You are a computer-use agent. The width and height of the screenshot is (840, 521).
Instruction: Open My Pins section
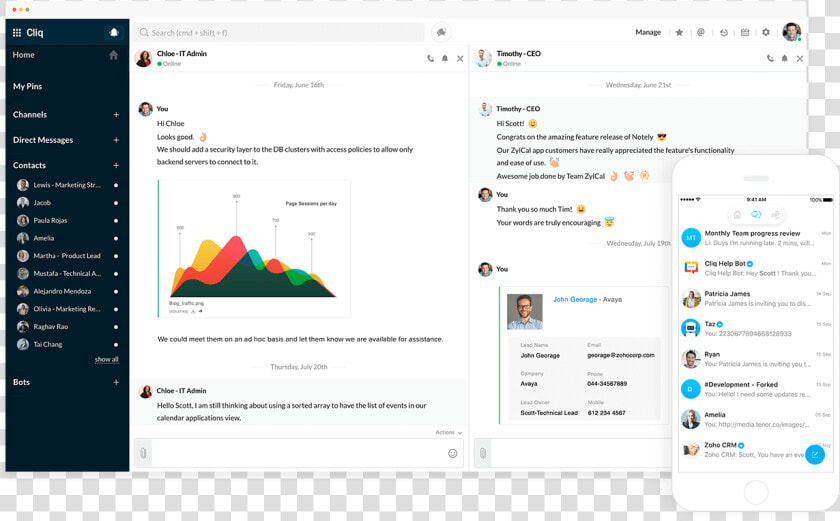(27, 86)
